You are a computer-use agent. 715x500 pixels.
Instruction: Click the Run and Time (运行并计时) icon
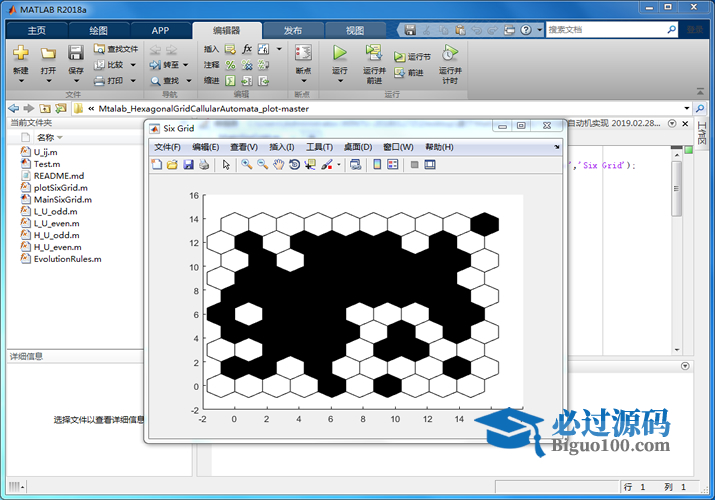click(450, 53)
